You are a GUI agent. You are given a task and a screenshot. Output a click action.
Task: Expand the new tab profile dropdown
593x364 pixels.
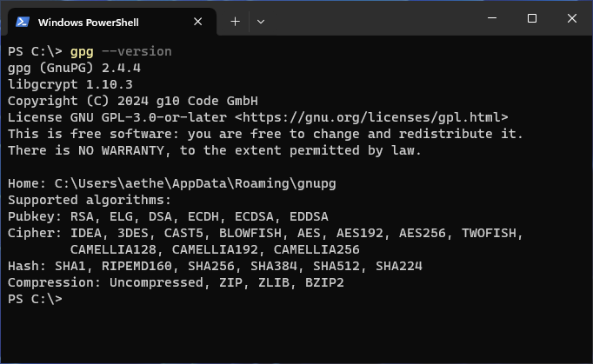[261, 22]
